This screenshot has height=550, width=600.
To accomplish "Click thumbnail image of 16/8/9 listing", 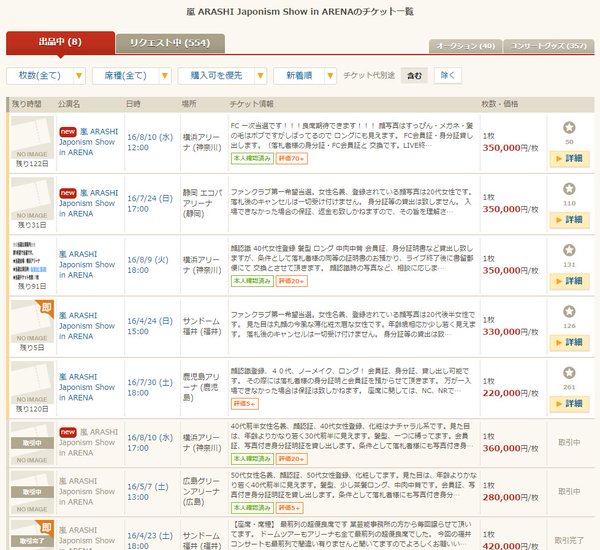I will (x=32, y=261).
